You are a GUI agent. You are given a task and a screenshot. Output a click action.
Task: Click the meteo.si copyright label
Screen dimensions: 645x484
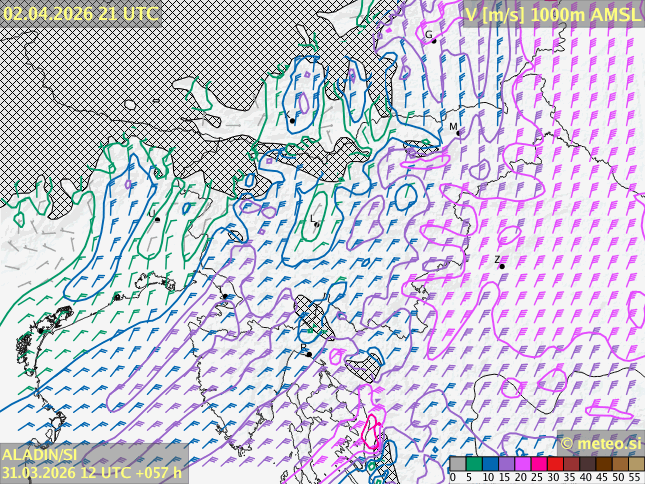click(x=601, y=443)
